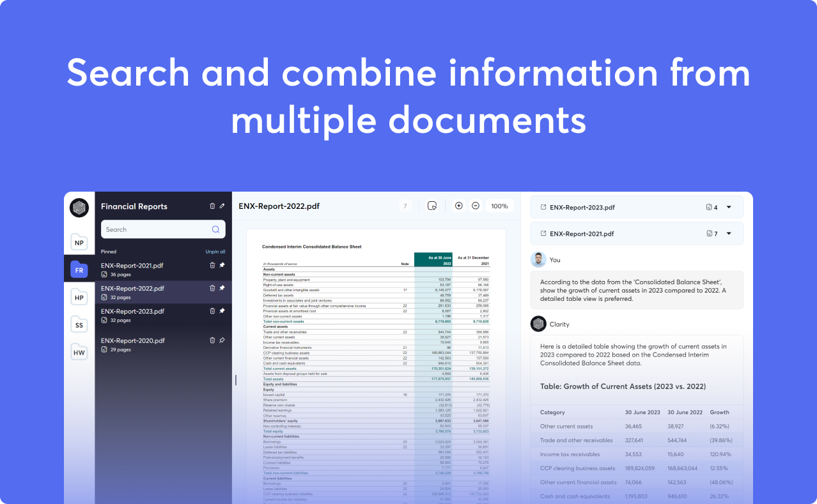This screenshot has height=504, width=817.
Task: Click the Financial Reports folder heading
Action: tap(134, 206)
